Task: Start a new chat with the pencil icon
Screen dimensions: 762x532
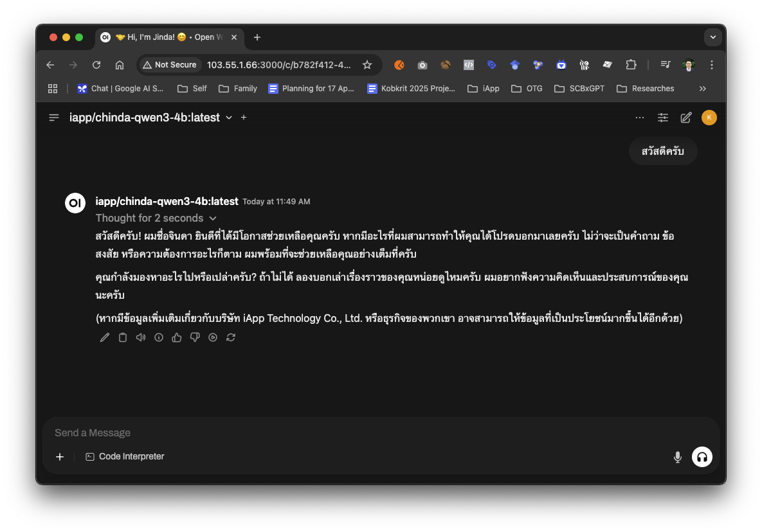Action: coord(685,117)
